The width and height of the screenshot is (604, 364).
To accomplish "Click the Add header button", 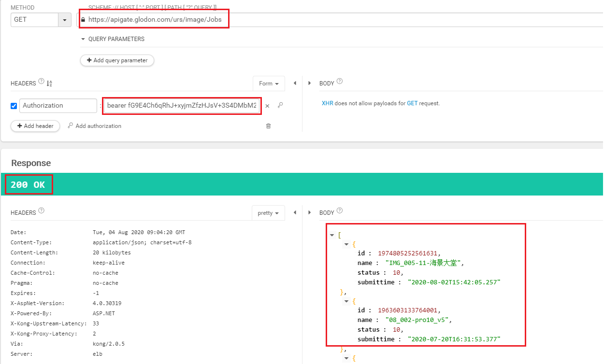I will (x=35, y=126).
